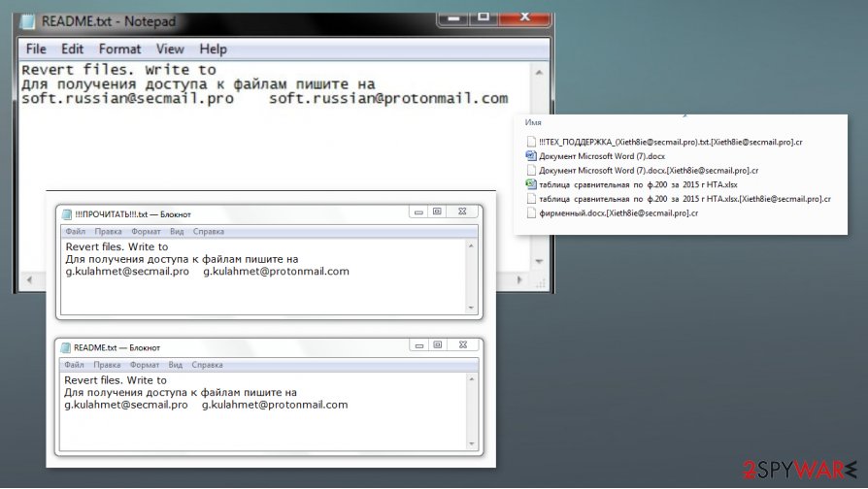This screenshot has height=489, width=868.
Task: Minimize the README.txt - Notepad window
Action: click(453, 17)
